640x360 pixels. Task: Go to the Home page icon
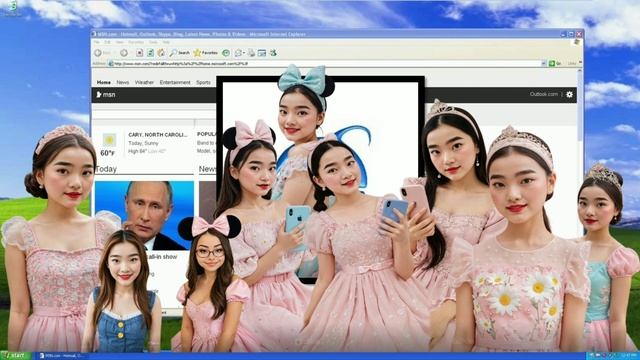[161, 53]
